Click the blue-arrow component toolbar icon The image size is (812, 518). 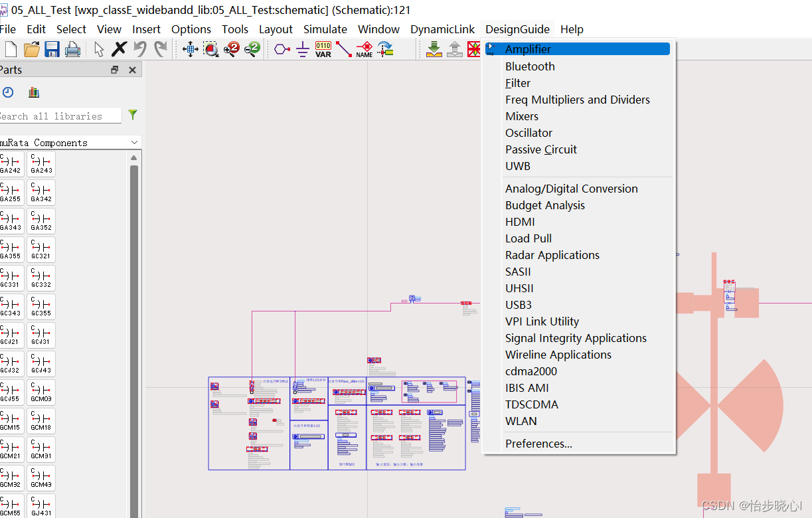point(386,49)
